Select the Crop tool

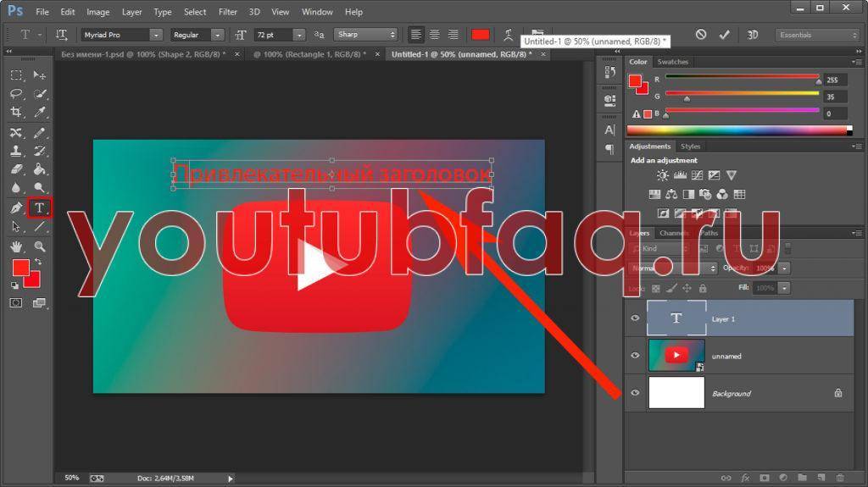[x=16, y=112]
